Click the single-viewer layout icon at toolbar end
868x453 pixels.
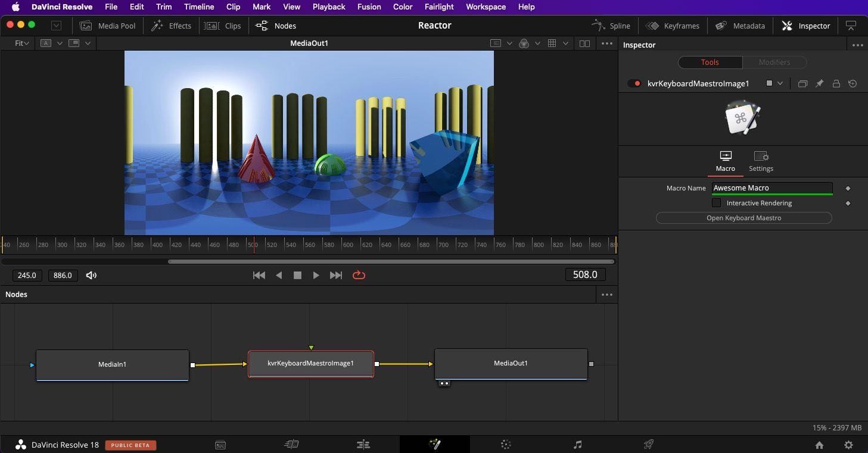point(851,26)
